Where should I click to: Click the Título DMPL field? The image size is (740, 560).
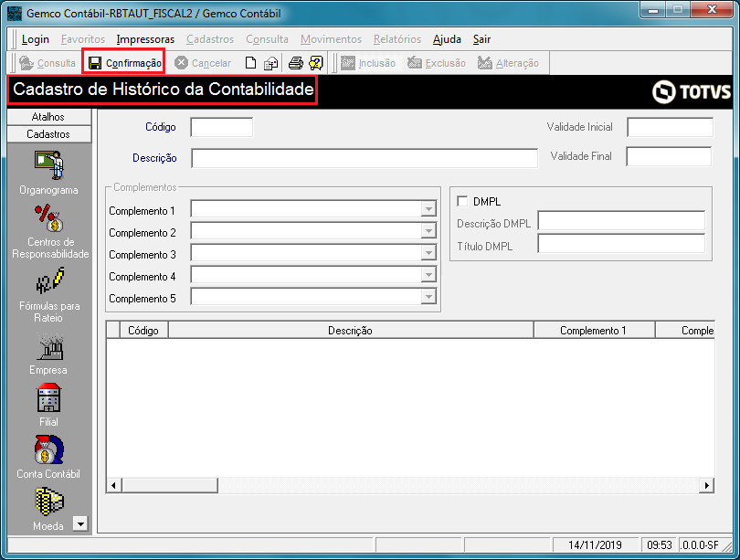pyautogui.click(x=621, y=243)
